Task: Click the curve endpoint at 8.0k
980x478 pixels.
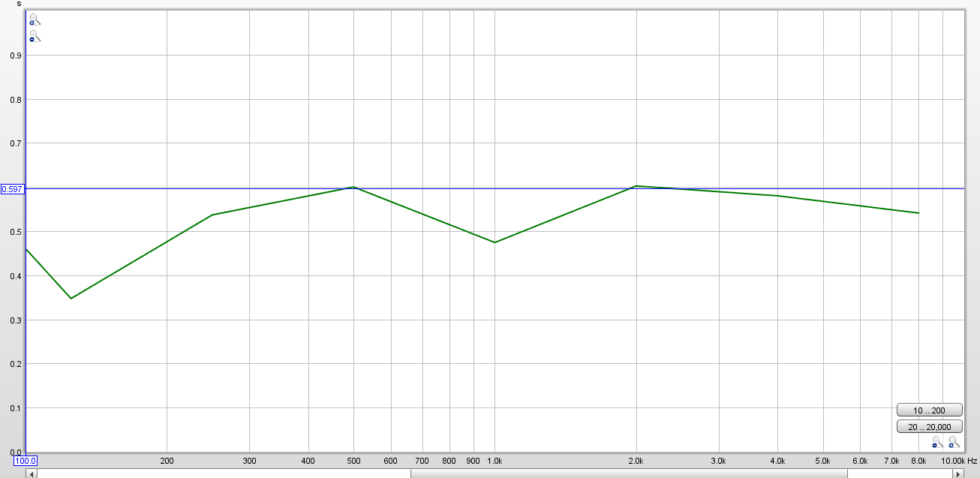Action: (918, 213)
